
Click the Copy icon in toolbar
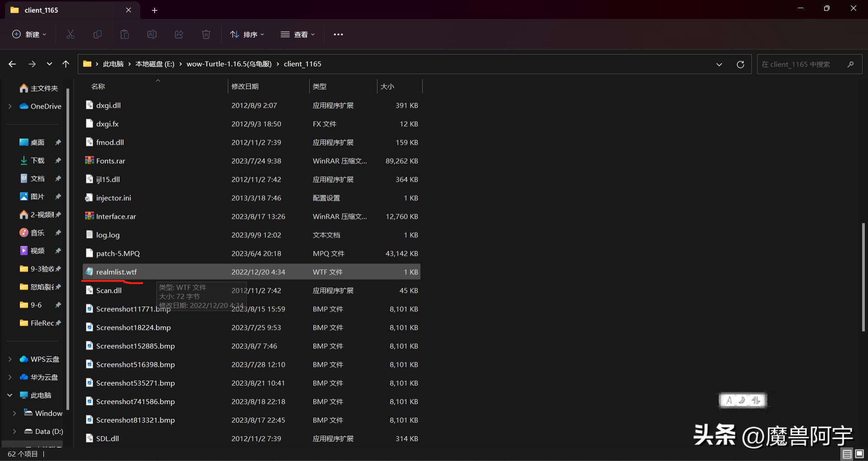click(x=98, y=34)
